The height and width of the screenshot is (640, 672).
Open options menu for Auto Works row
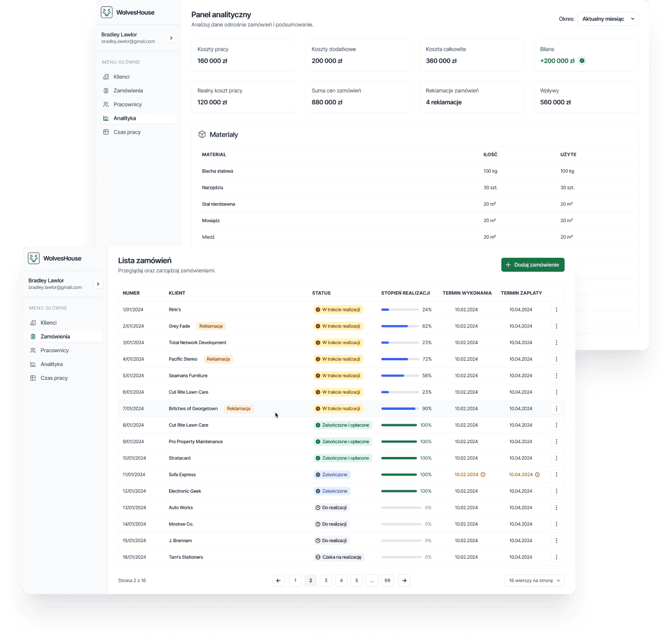pyautogui.click(x=556, y=508)
